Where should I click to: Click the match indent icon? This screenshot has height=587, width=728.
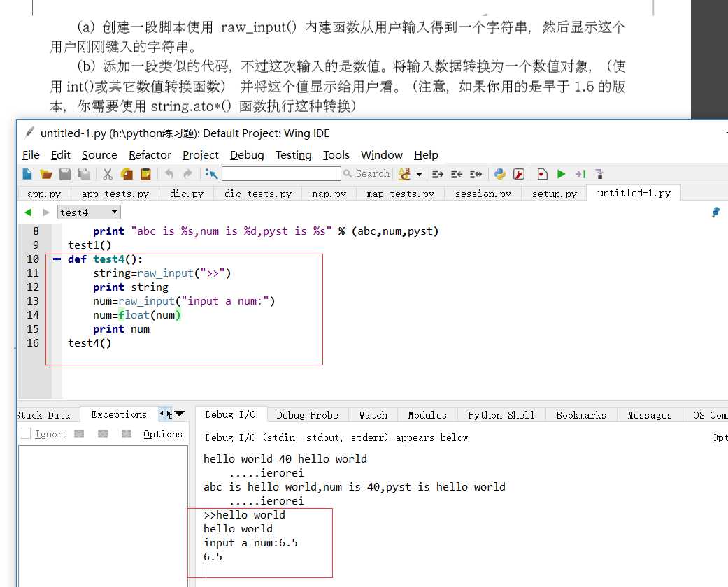coord(476,174)
